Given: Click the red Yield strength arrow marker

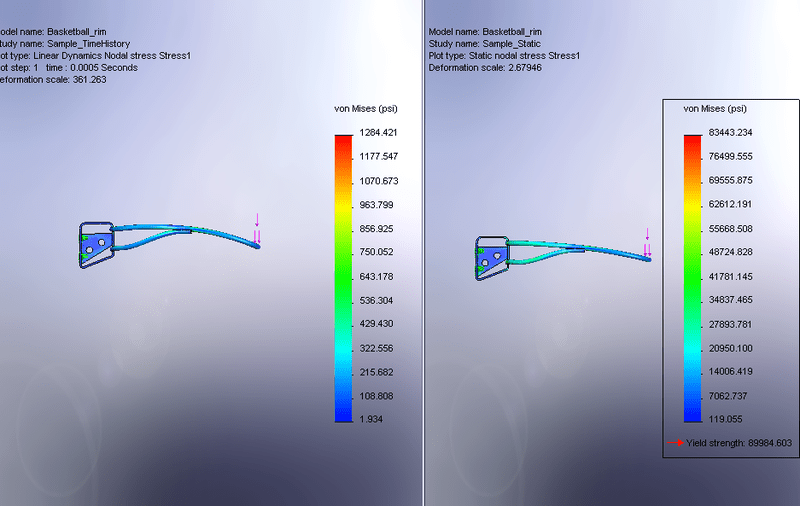Looking at the screenshot, I should click(676, 441).
